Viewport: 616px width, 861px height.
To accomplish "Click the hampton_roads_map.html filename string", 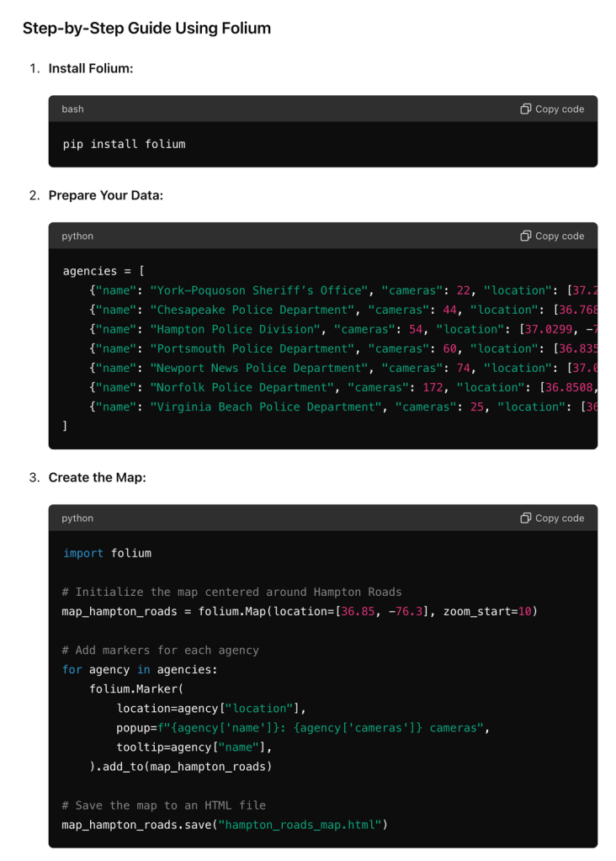I will click(300, 824).
